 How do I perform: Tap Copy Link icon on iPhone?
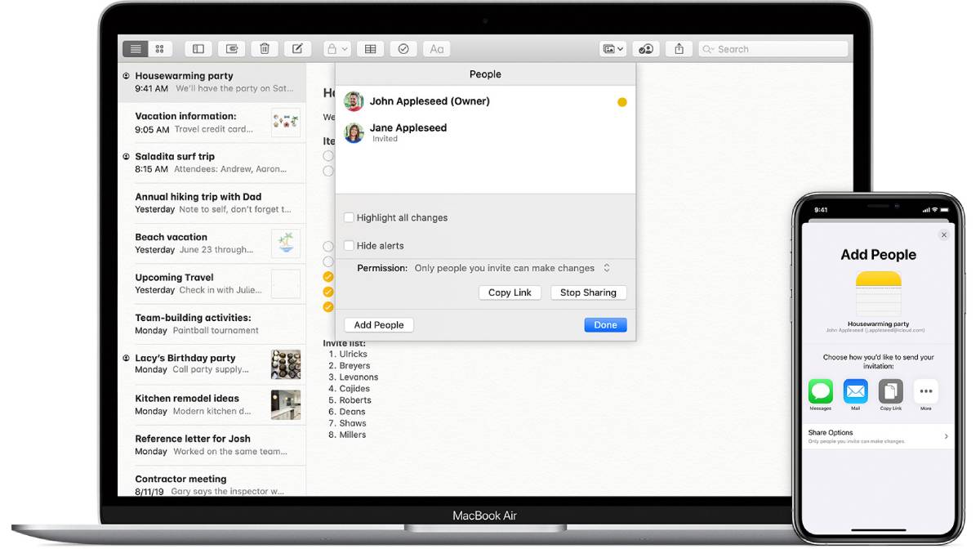[891, 391]
